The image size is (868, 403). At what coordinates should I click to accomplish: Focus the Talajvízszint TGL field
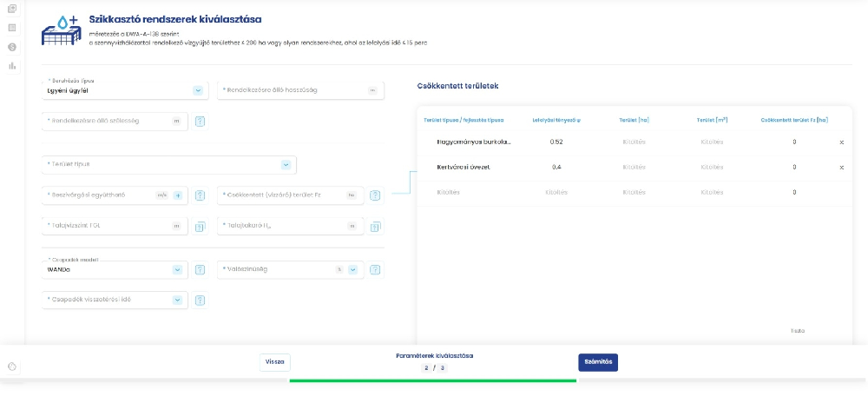coord(115,226)
